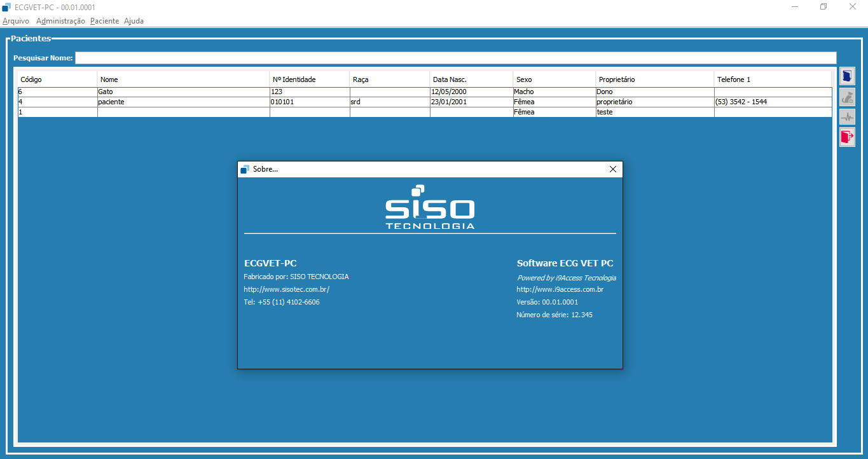Viewport: 868px width, 459px height.
Task: Click code cell '6'
Action: [x=57, y=92]
